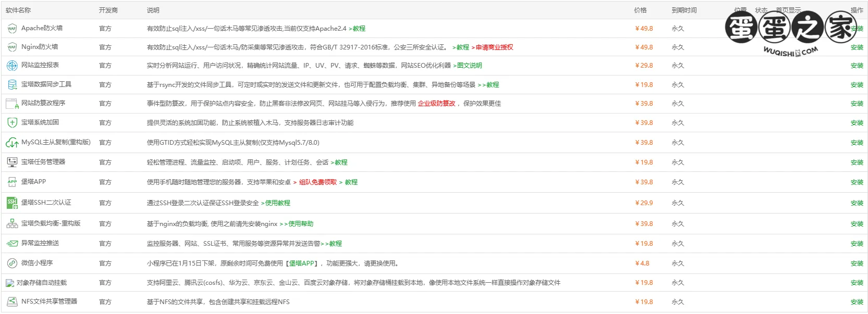Viewport: 868px width, 314px height.
Task: Click the 异常监控推送 icon
Action: click(12, 244)
